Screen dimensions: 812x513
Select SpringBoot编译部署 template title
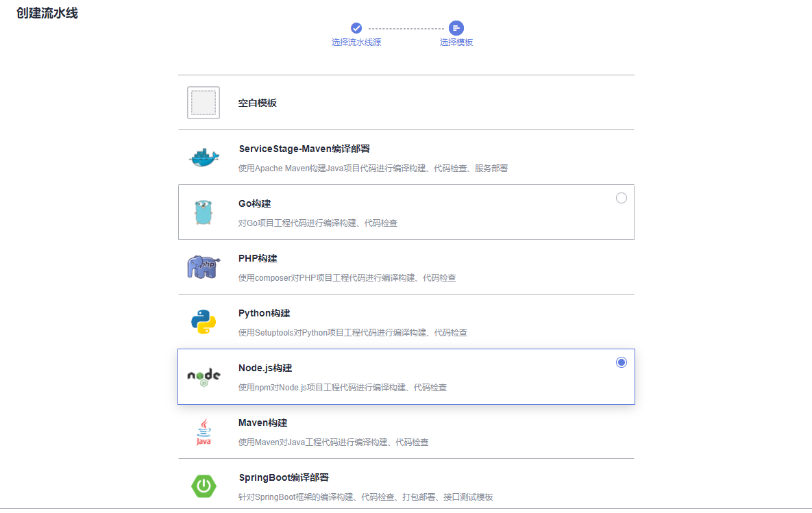[x=284, y=478]
